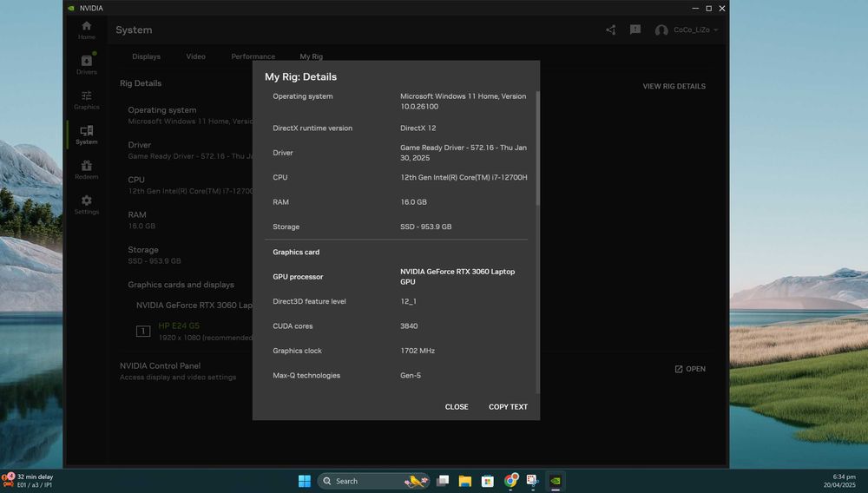Select the HP E24 G5 display entry
The image size is (868, 493).
tap(179, 325)
